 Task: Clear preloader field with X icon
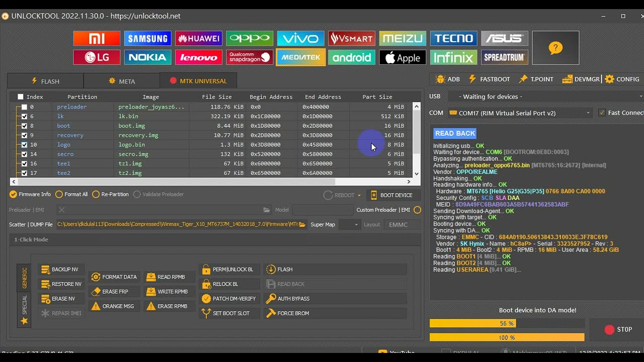click(x=62, y=210)
